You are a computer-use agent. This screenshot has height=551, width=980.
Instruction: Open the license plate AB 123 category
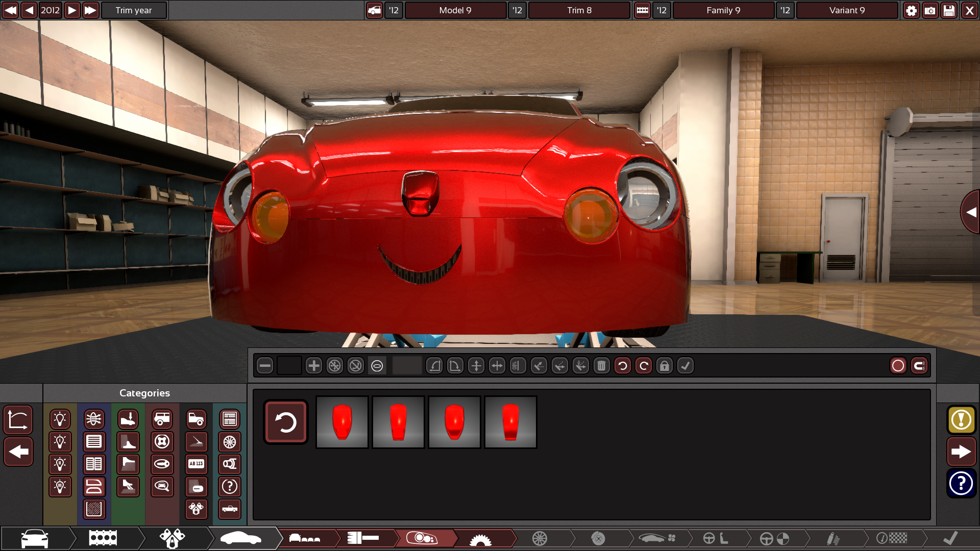coord(197,464)
